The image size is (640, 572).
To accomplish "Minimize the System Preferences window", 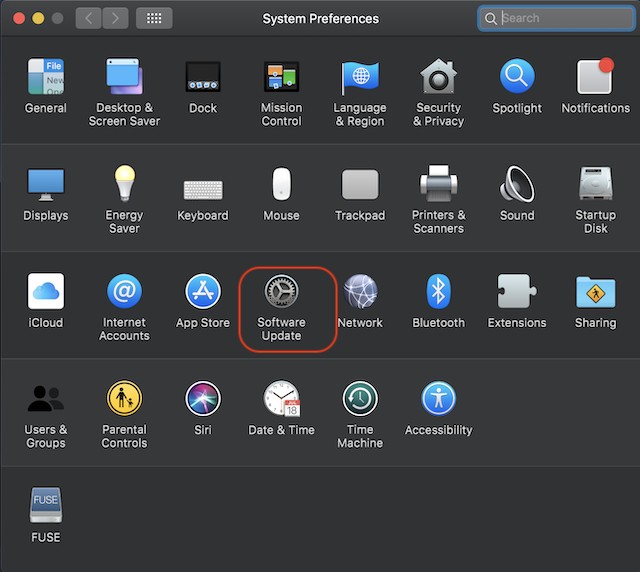I will tap(38, 18).
